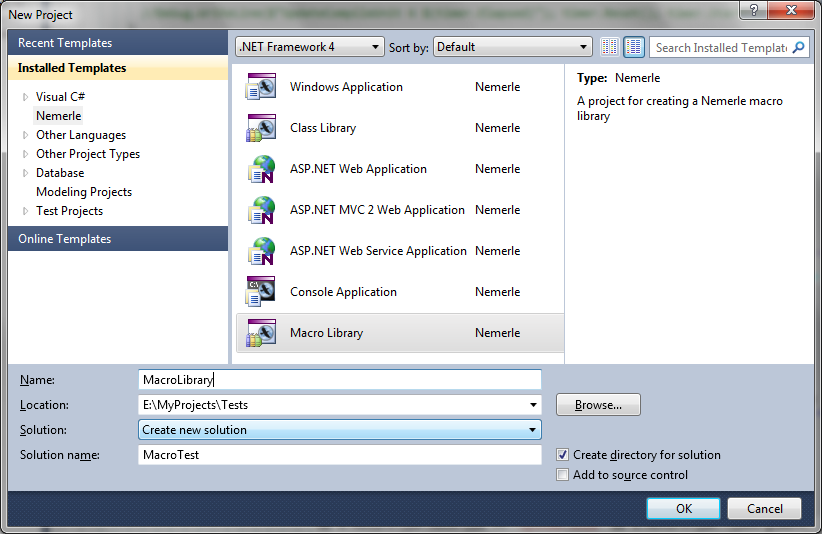Open the .NET Framework 4 version dropdown

coord(309,47)
